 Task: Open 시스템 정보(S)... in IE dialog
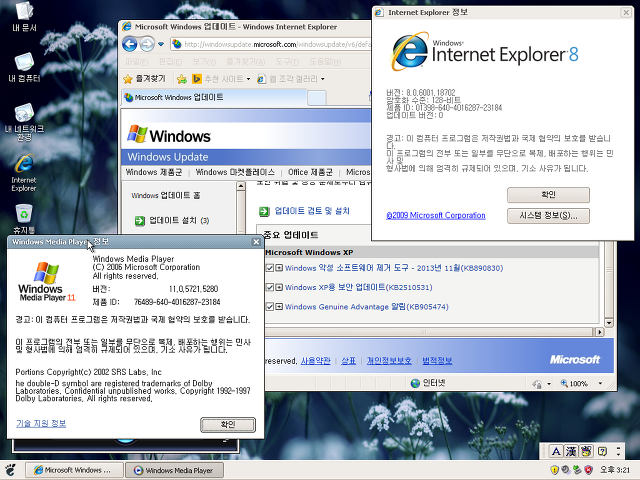(548, 216)
